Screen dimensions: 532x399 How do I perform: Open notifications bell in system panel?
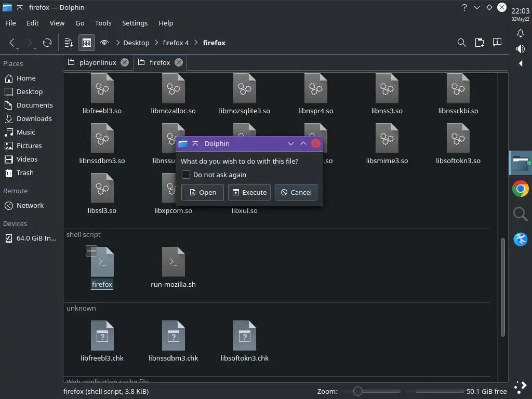click(x=520, y=33)
